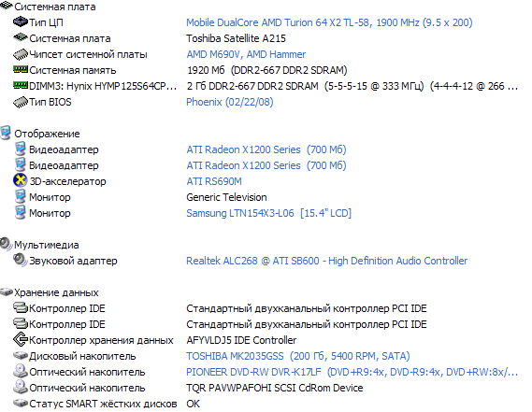Click the speaker icon beside Звуковой адаптер
The height and width of the screenshot is (412, 532).
coord(20,260)
